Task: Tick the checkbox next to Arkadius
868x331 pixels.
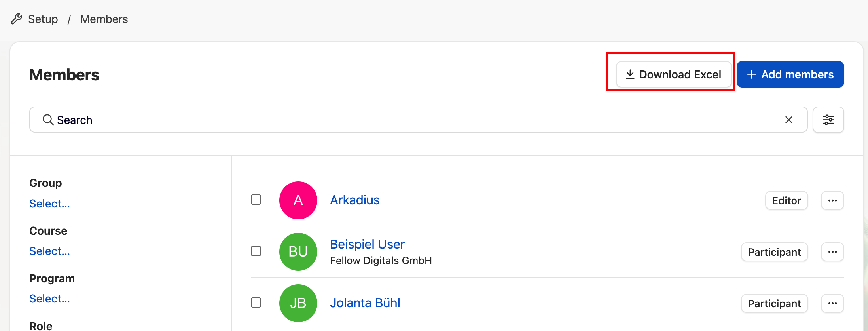Action: [256, 200]
